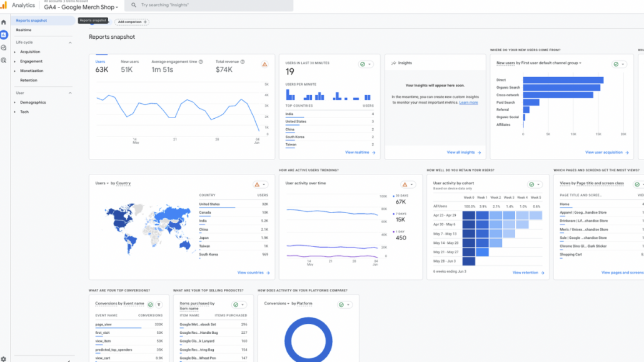Open the Explore icon in left rail
Screen dimensions: 644x362
[4, 48]
